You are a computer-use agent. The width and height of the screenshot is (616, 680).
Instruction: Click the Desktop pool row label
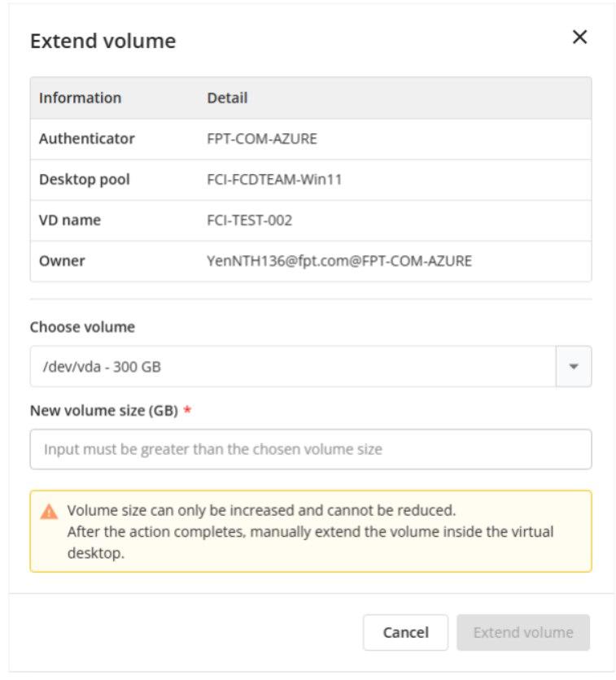tap(84, 180)
